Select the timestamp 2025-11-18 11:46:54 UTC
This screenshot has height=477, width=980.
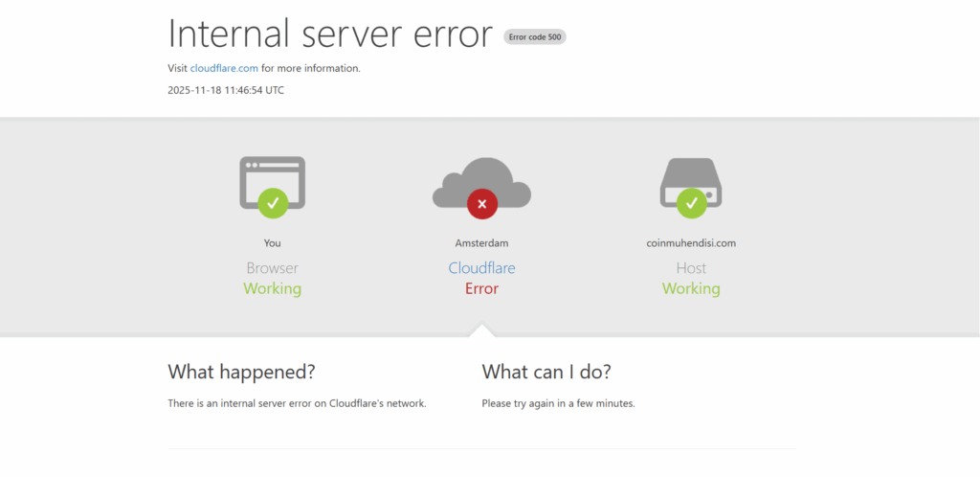pos(226,90)
